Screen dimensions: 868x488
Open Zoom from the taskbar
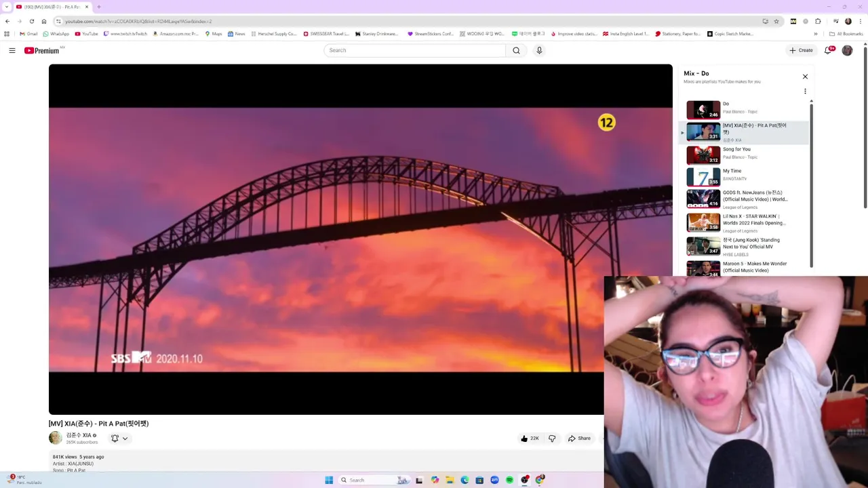coord(494,480)
